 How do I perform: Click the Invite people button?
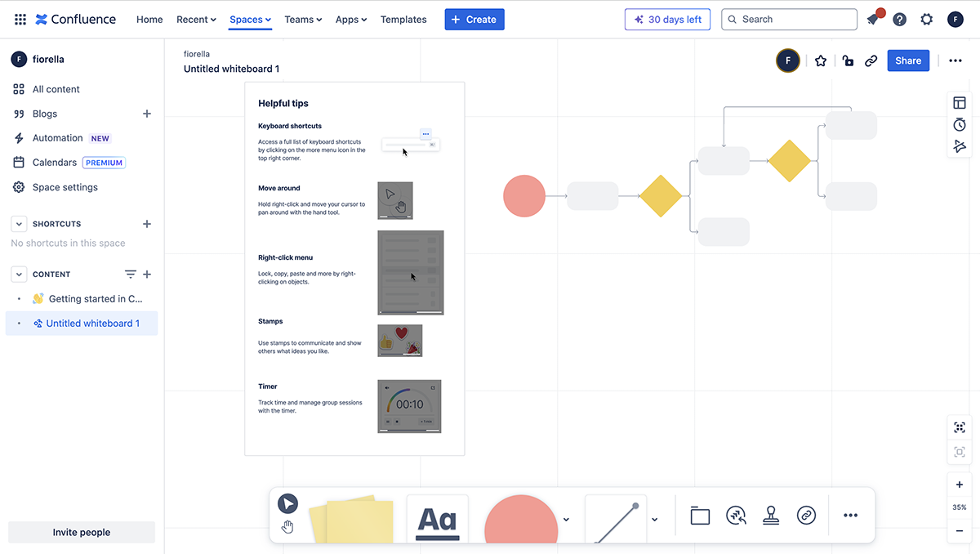click(82, 532)
